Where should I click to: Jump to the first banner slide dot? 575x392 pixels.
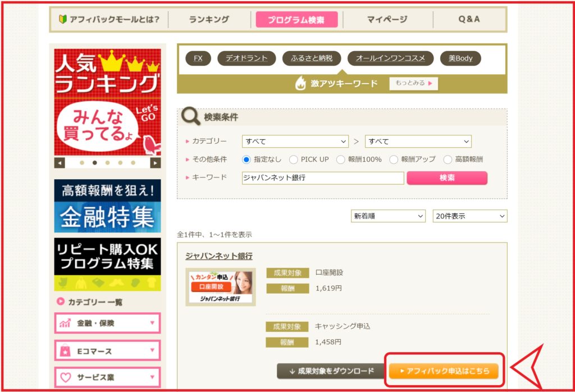pyautogui.click(x=82, y=163)
